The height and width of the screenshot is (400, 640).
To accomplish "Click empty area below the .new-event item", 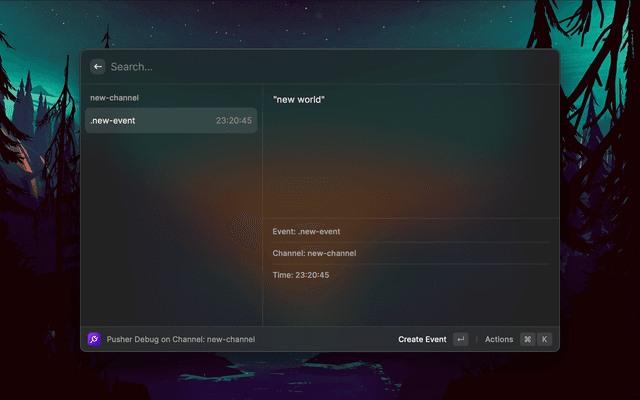I will pyautogui.click(x=170, y=230).
